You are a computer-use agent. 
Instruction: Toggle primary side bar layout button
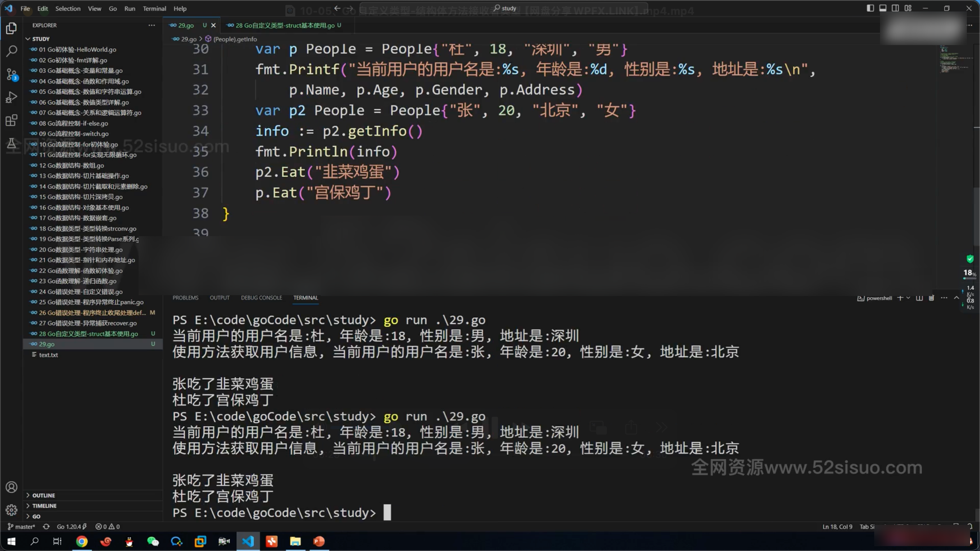pos(870,8)
